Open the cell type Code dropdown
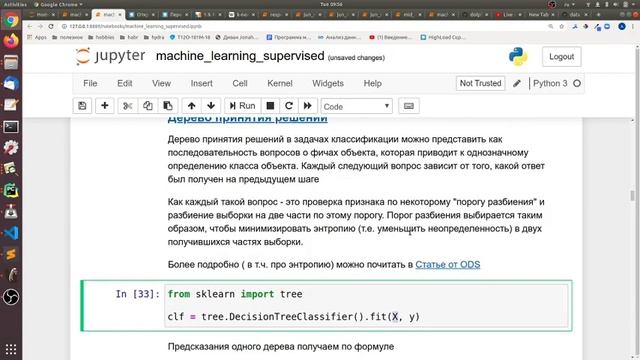Viewport: 640px width, 360px height. pyautogui.click(x=357, y=107)
